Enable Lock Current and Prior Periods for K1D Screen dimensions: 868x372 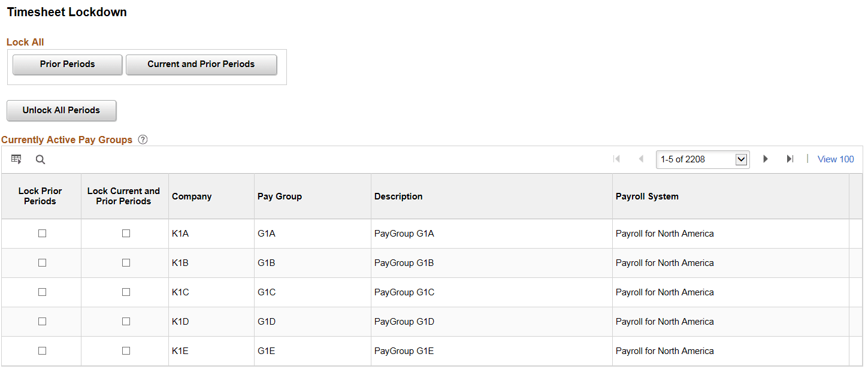click(125, 321)
